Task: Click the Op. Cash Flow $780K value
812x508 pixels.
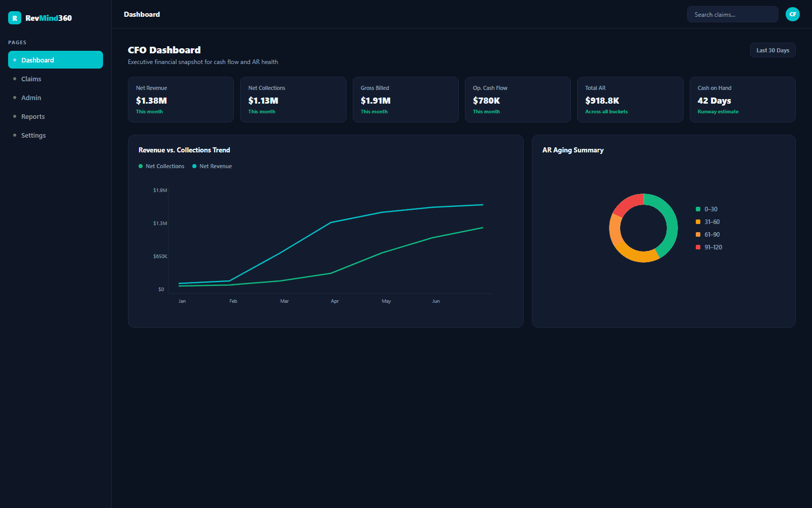Action: 486,101
